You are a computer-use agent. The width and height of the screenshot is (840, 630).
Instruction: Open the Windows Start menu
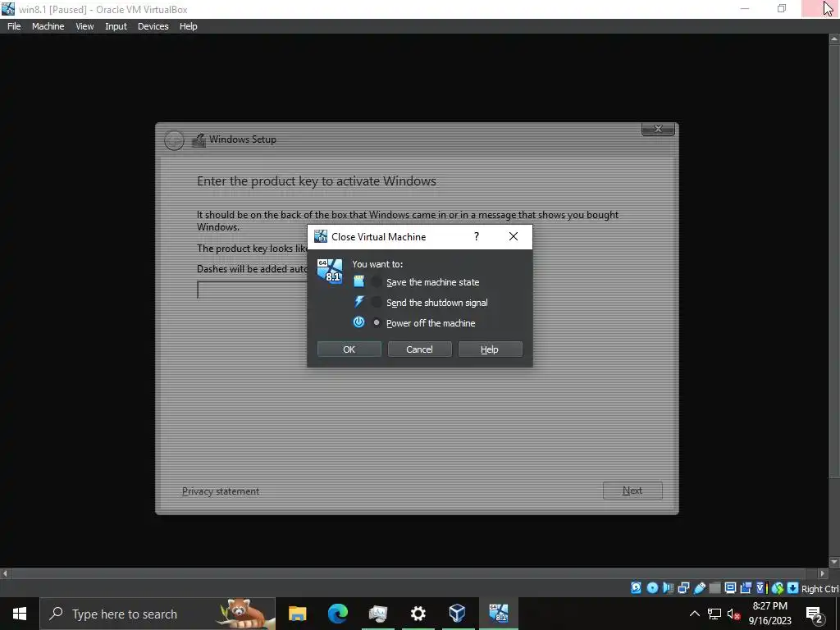(20, 614)
